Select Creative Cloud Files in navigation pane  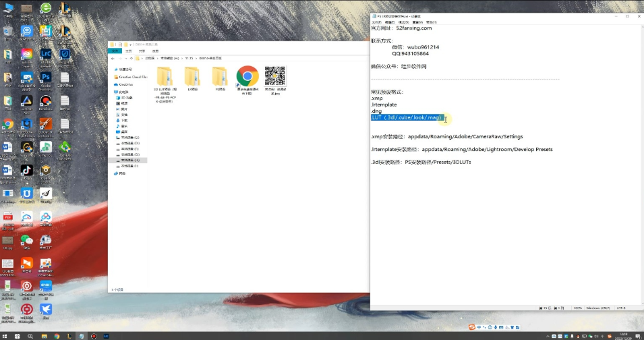click(133, 77)
